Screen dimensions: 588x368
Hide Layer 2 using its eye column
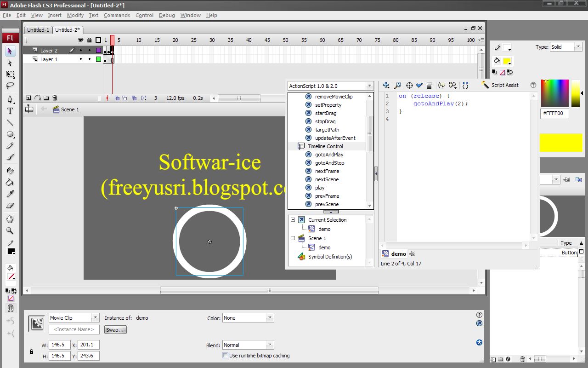80,50
